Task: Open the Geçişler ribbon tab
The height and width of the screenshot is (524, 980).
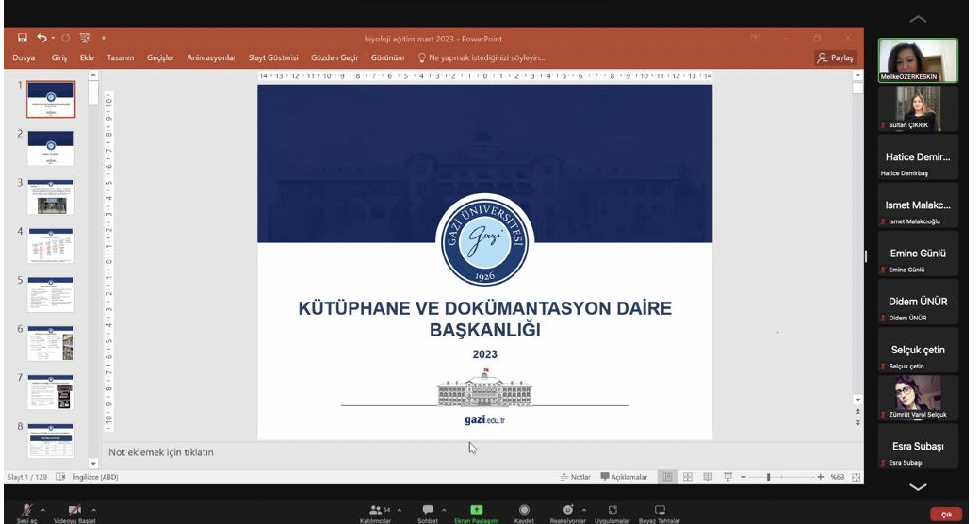Action: 160,57
